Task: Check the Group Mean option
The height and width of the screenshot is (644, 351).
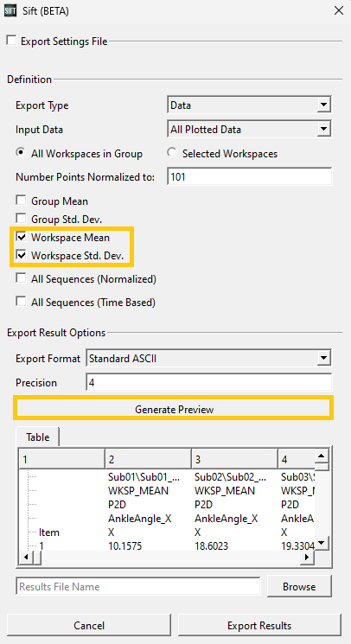Action: 21,201
